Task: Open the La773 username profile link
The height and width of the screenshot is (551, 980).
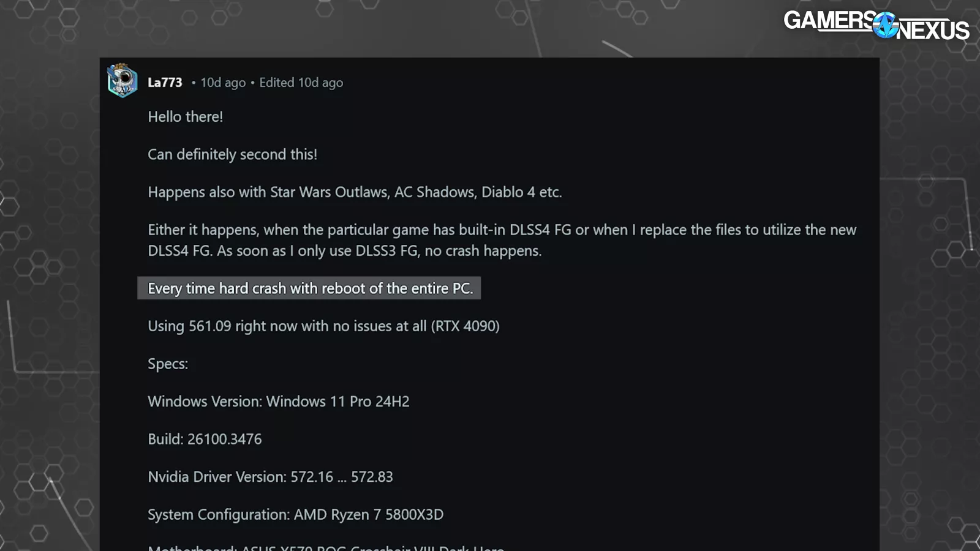Action: pos(165,83)
